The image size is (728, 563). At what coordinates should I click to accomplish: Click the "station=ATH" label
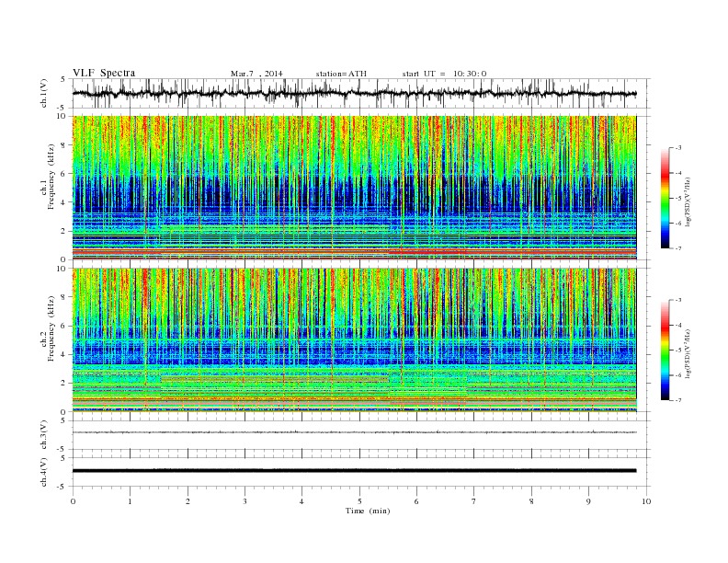tap(341, 74)
